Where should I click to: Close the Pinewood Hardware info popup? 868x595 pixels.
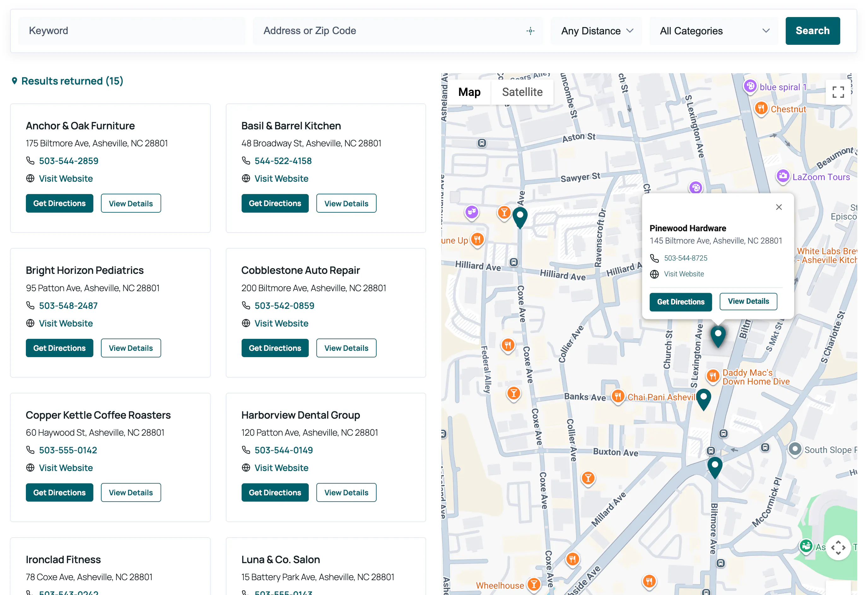click(779, 207)
